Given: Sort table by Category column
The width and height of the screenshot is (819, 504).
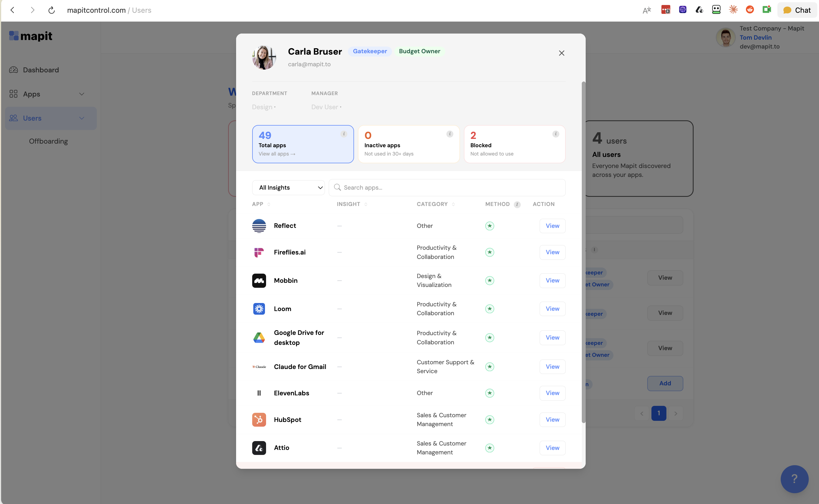Looking at the screenshot, I should coord(453,204).
